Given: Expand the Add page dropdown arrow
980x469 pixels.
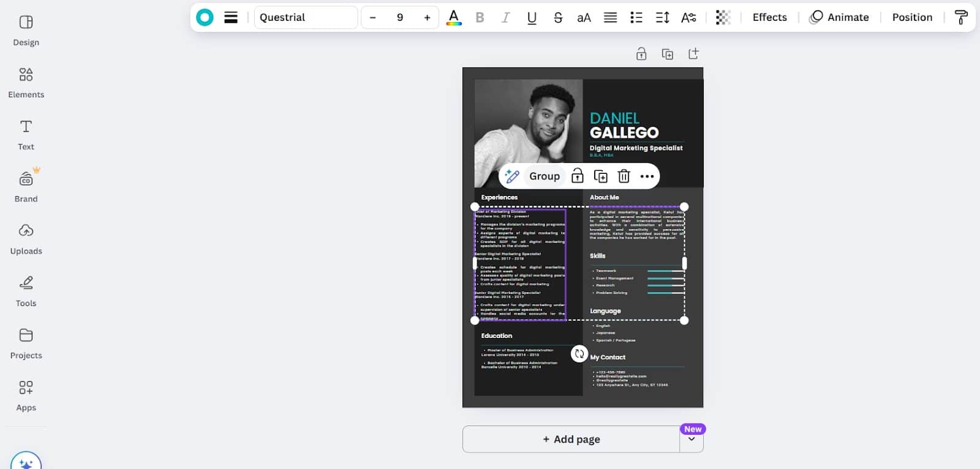Looking at the screenshot, I should 692,439.
